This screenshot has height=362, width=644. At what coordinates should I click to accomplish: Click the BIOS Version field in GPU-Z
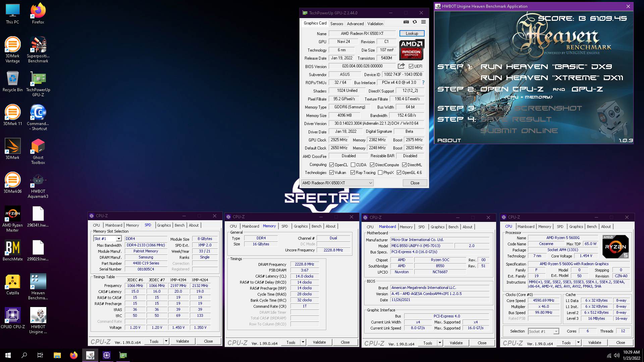362,66
